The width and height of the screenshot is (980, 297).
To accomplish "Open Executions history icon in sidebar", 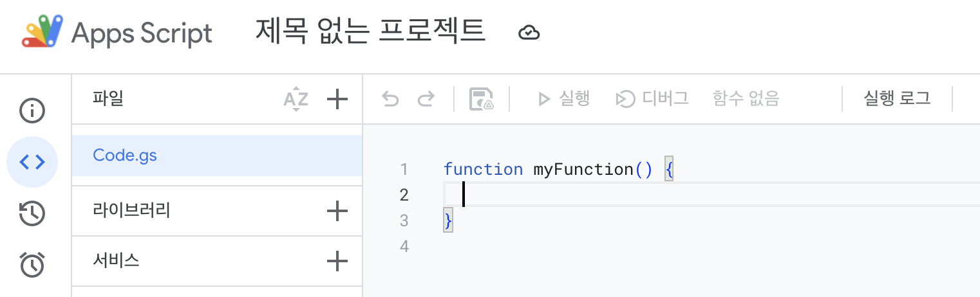I will click(32, 213).
